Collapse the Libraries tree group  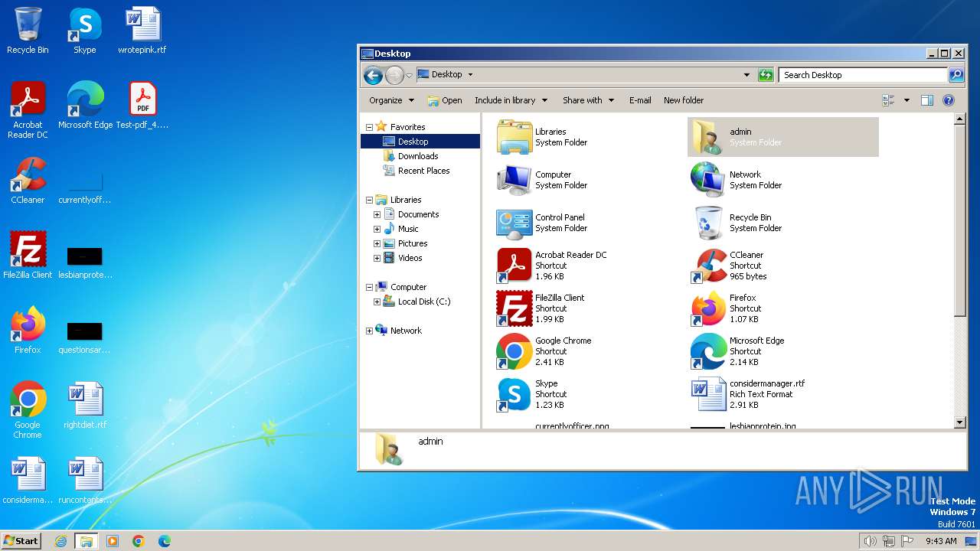click(369, 201)
